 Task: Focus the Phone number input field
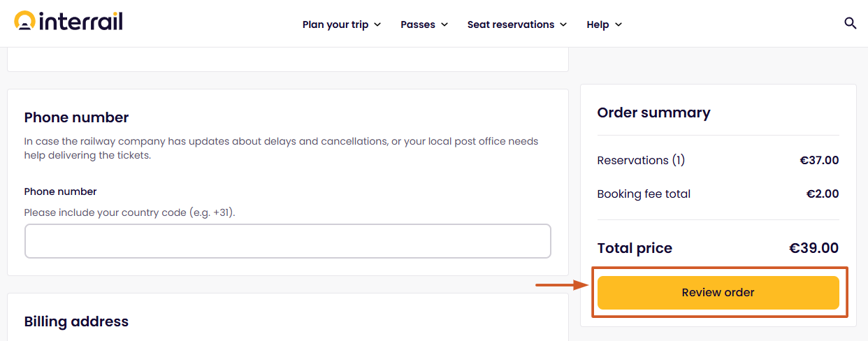pos(288,241)
